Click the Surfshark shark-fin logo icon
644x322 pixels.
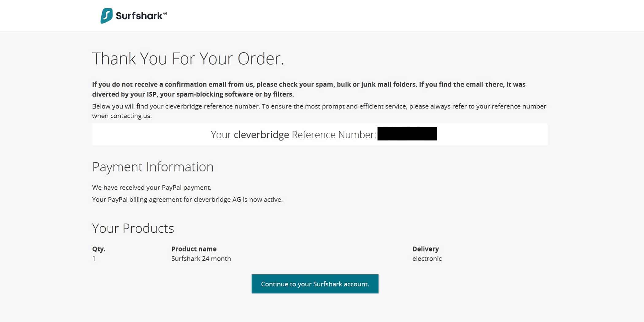pos(106,16)
